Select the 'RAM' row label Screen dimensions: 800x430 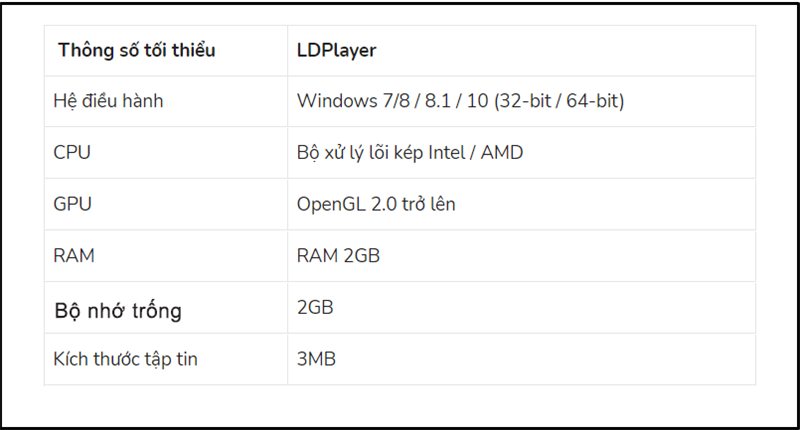(73, 256)
